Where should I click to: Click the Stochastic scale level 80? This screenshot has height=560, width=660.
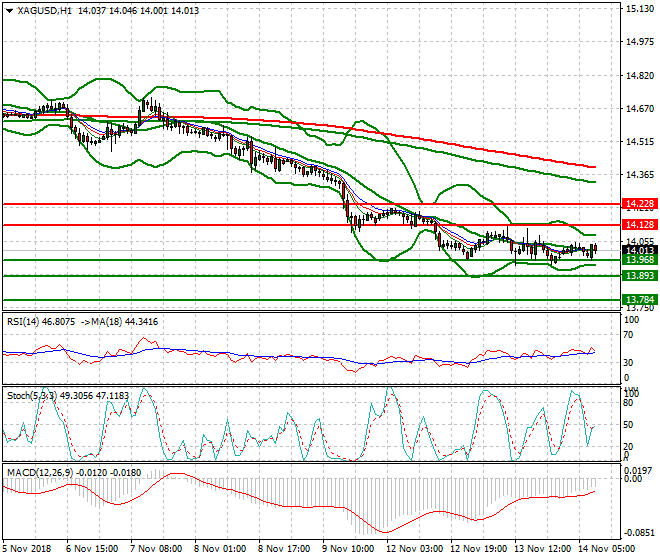(630, 406)
